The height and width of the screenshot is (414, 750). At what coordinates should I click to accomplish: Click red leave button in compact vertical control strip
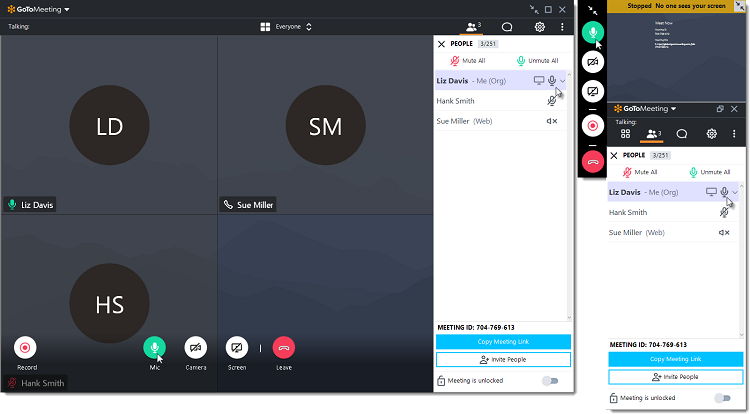[x=593, y=162]
